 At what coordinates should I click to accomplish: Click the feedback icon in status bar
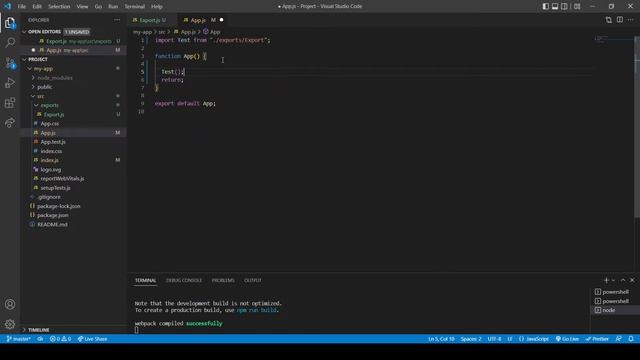click(619, 339)
